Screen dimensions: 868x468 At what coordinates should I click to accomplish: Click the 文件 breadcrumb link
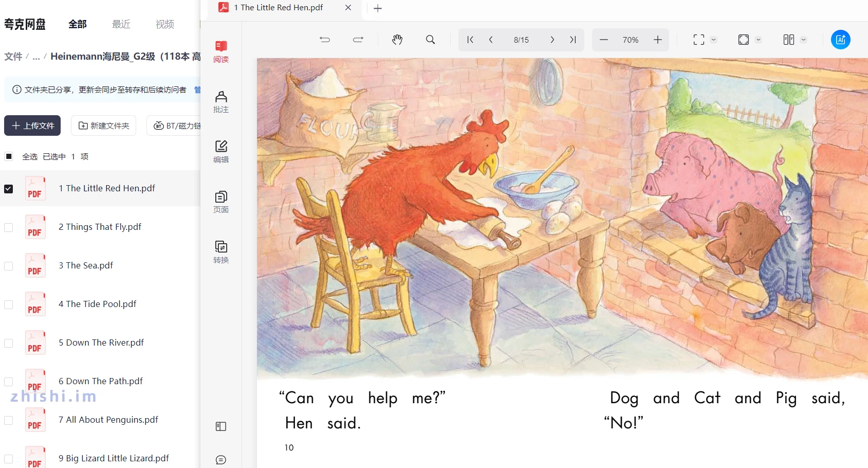coord(13,57)
